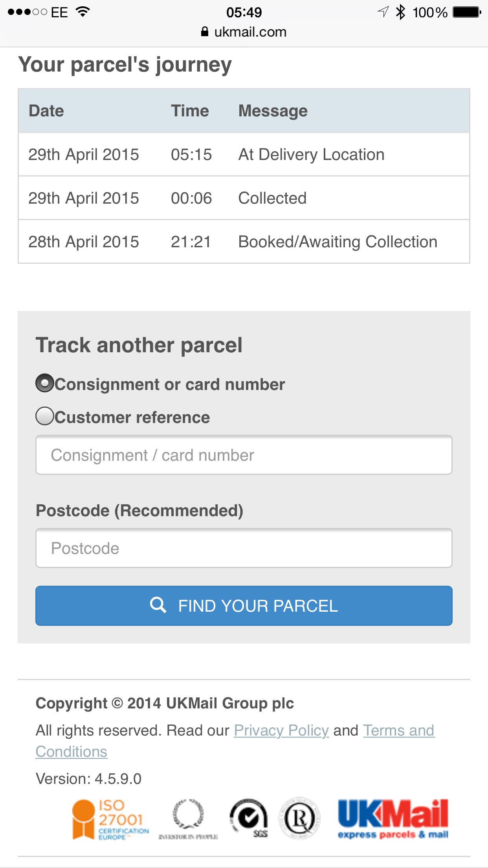Tap the At Delivery Location row

coord(244,154)
